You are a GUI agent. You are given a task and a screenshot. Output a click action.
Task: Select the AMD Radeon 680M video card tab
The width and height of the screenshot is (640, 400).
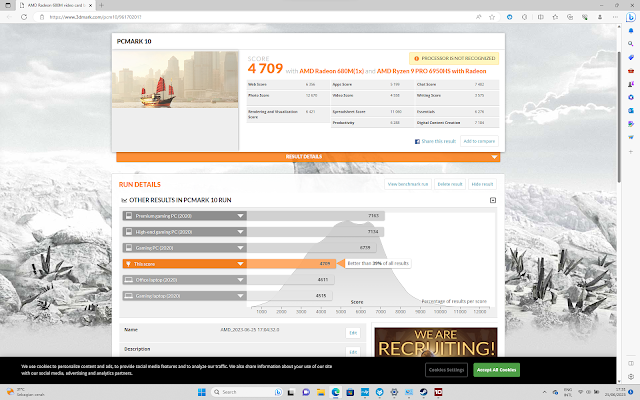click(56, 5)
